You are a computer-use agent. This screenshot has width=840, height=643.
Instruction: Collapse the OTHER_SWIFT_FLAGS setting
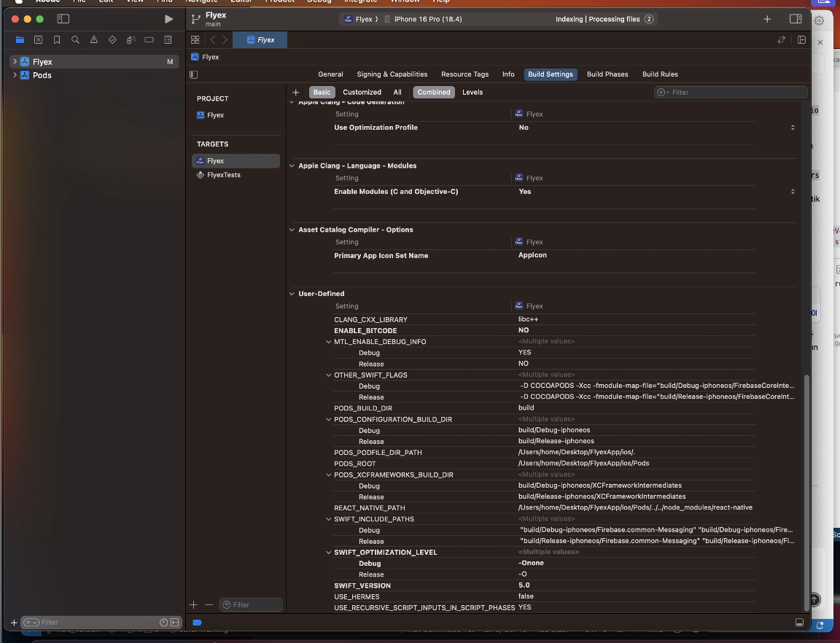[328, 375]
